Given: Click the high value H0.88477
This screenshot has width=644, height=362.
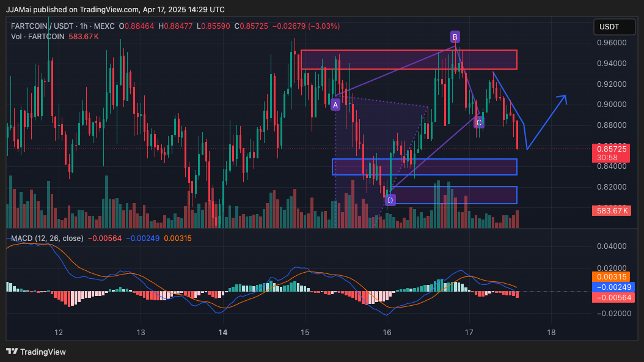Looking at the screenshot, I should [175, 26].
